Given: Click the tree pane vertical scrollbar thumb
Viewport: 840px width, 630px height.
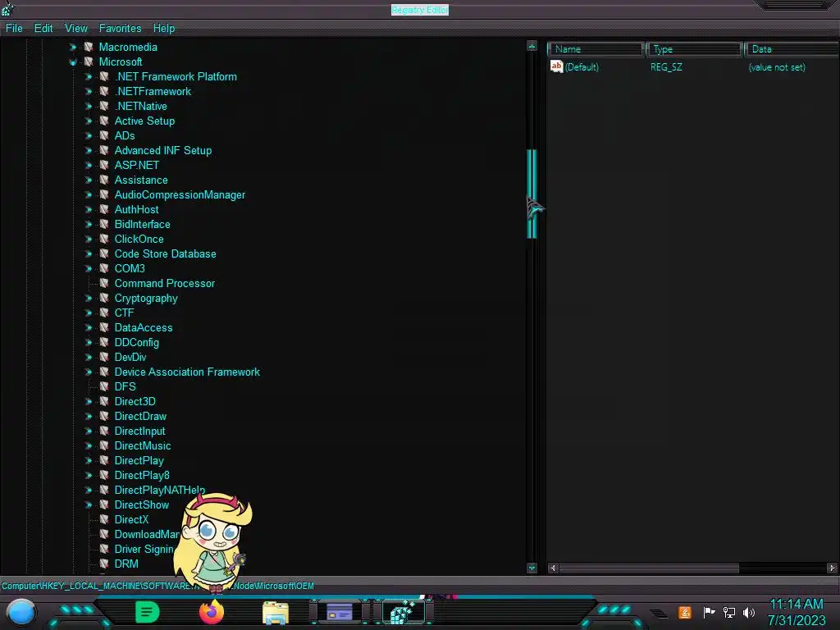Looking at the screenshot, I should 532,194.
